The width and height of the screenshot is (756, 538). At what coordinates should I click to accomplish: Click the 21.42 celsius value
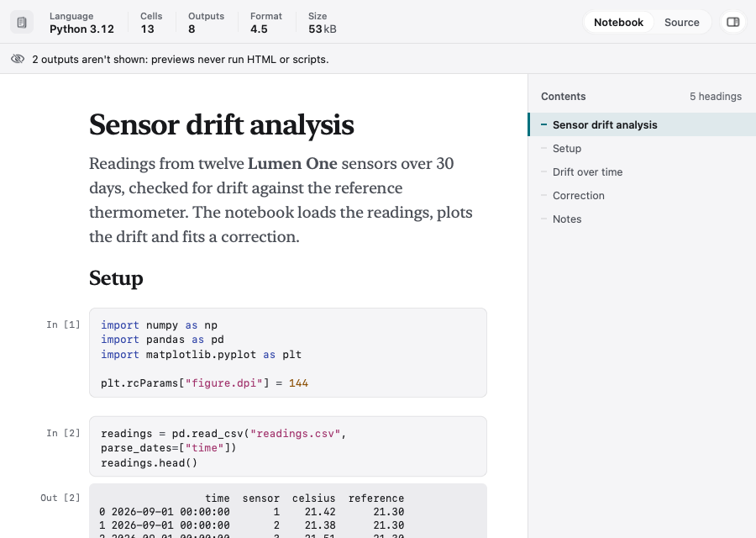point(320,511)
